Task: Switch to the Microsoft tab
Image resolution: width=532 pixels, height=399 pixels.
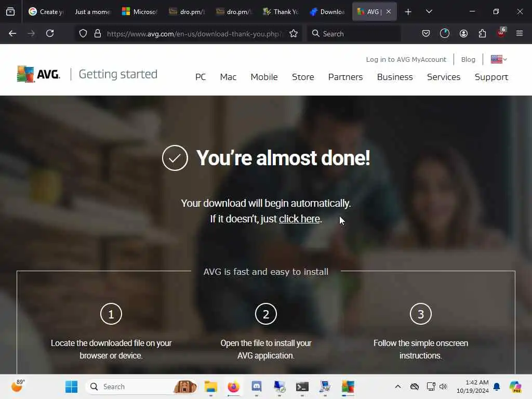Action: [139, 11]
